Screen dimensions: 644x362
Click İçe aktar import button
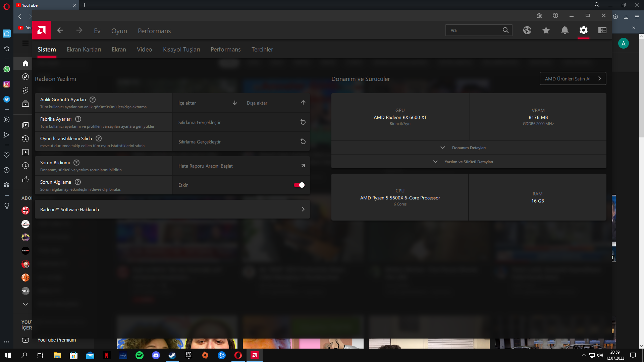pos(207,103)
